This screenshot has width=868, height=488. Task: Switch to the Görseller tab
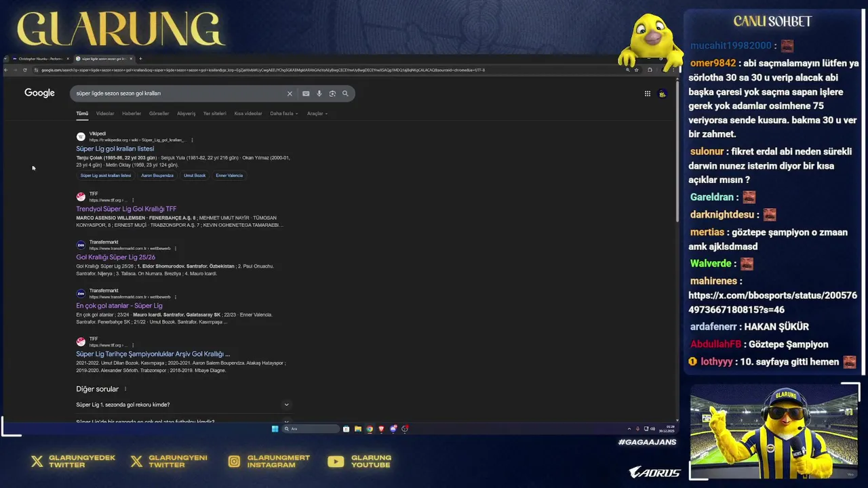159,113
